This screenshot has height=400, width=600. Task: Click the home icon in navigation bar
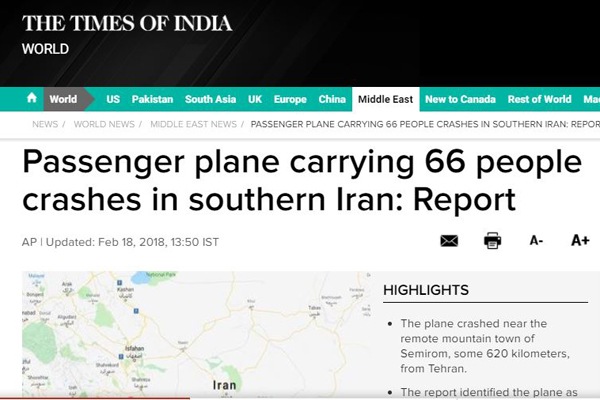32,98
